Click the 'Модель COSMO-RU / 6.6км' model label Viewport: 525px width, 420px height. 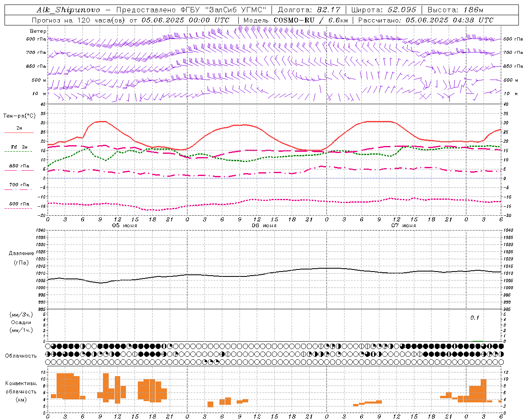pos(296,20)
